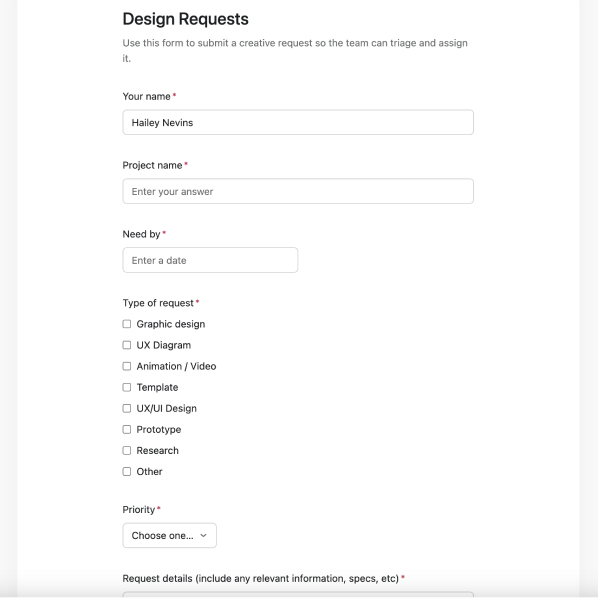Image resolution: width=598 pixels, height=598 pixels.
Task: Select the Animation / Video checkbox
Action: tap(127, 366)
